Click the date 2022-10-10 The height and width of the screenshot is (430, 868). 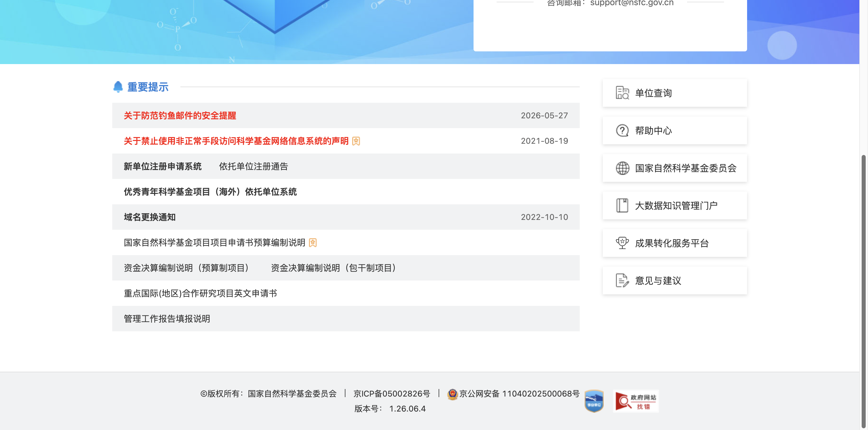(544, 217)
